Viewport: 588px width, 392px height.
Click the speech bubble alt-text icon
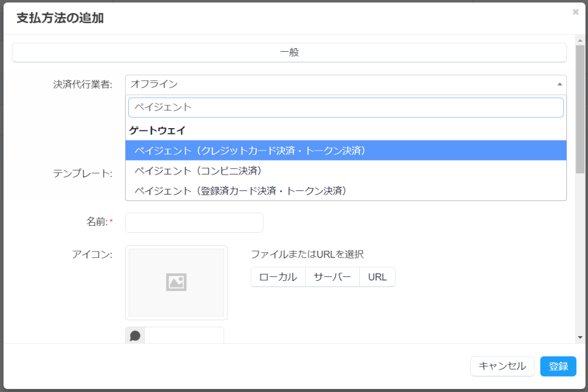pyautogui.click(x=135, y=336)
